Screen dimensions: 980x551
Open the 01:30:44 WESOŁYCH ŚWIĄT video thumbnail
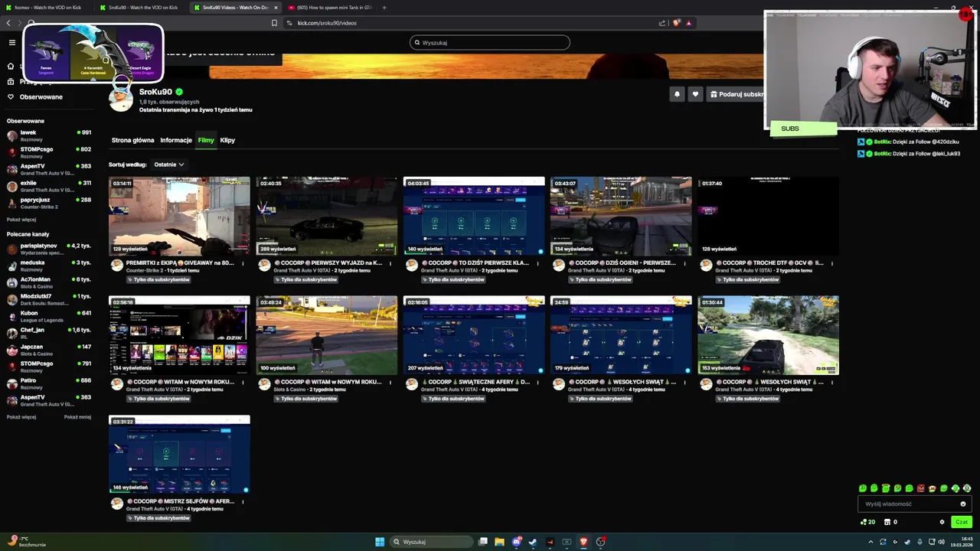coord(768,335)
